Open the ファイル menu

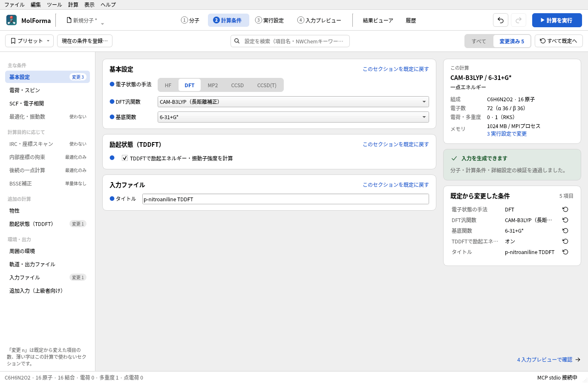(x=14, y=5)
